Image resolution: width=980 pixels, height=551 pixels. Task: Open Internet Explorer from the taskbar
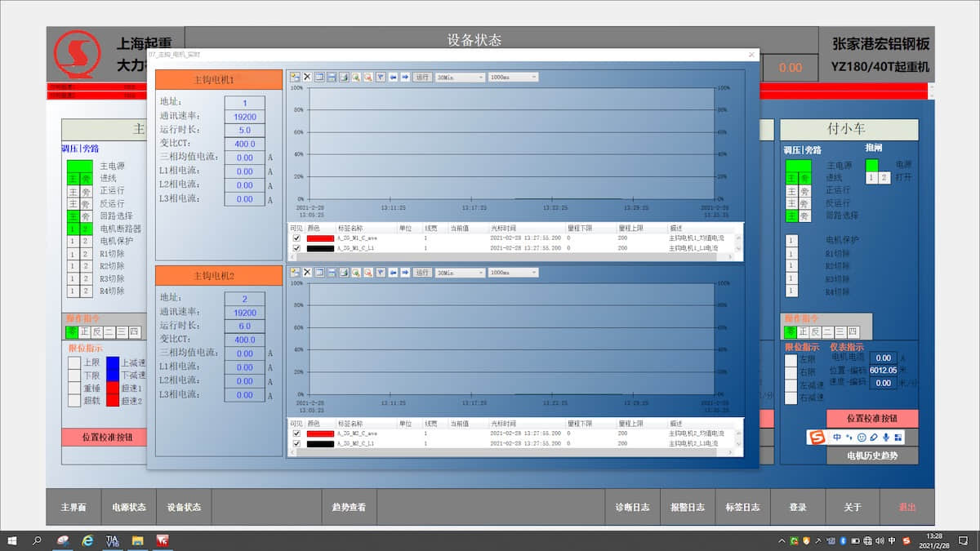[87, 540]
